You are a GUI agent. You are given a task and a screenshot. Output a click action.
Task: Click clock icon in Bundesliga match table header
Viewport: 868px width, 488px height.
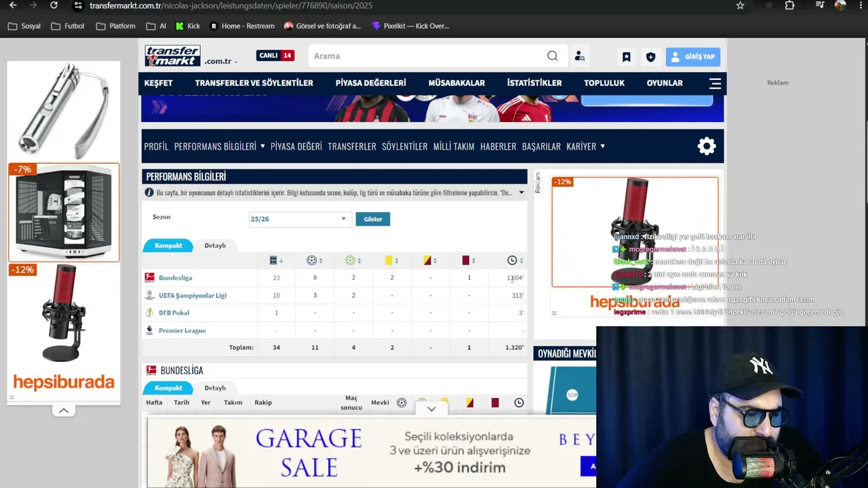pos(519,403)
